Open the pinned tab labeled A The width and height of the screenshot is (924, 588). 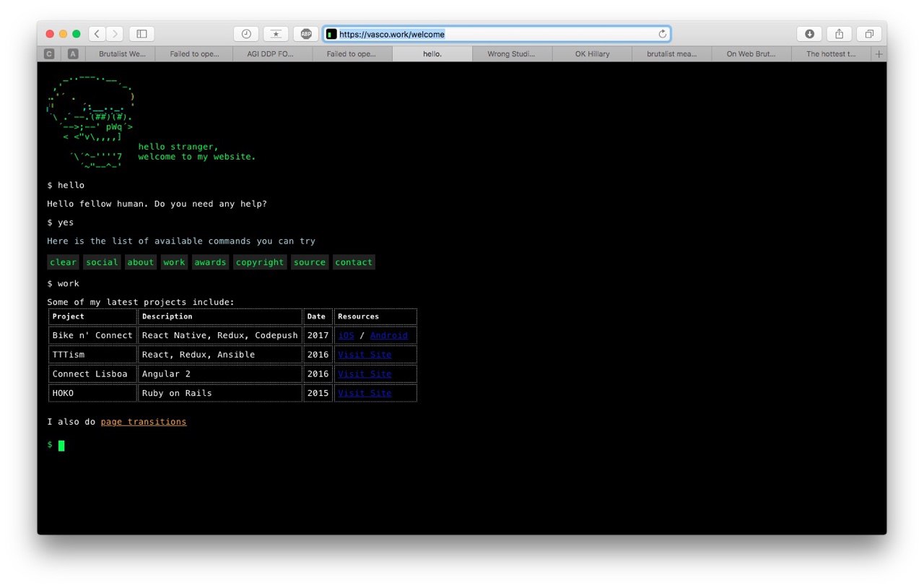(73, 54)
